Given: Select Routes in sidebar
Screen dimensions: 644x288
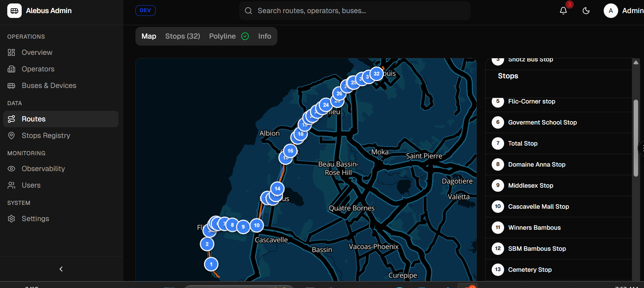Looking at the screenshot, I should click(61, 119).
